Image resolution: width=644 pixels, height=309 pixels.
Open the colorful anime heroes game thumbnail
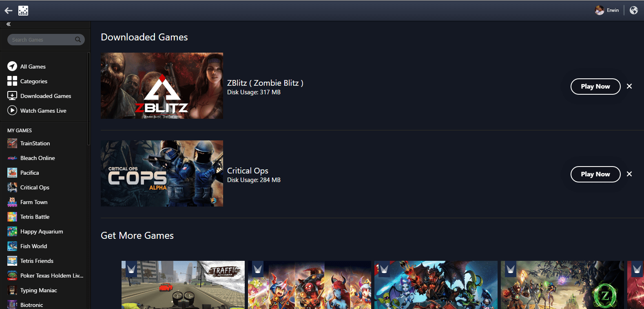[x=310, y=285]
